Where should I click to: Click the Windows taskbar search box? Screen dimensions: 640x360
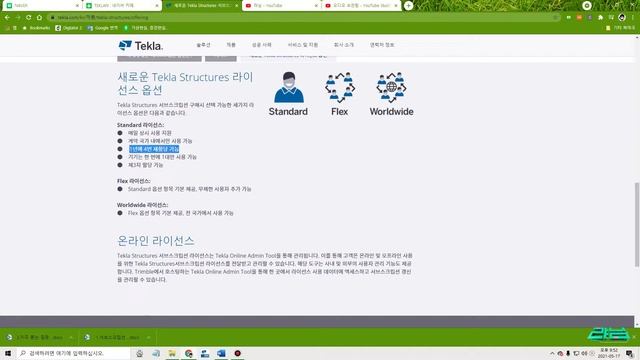point(72,353)
